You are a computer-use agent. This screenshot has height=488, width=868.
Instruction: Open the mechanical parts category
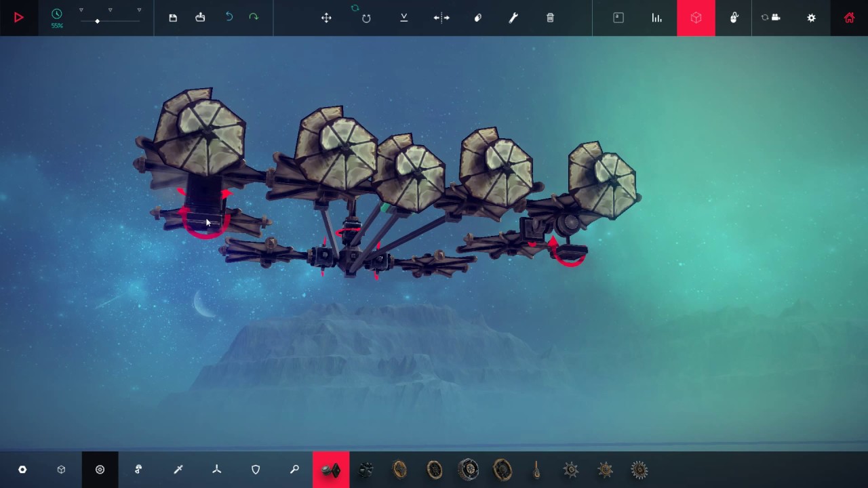pyautogui.click(x=138, y=470)
